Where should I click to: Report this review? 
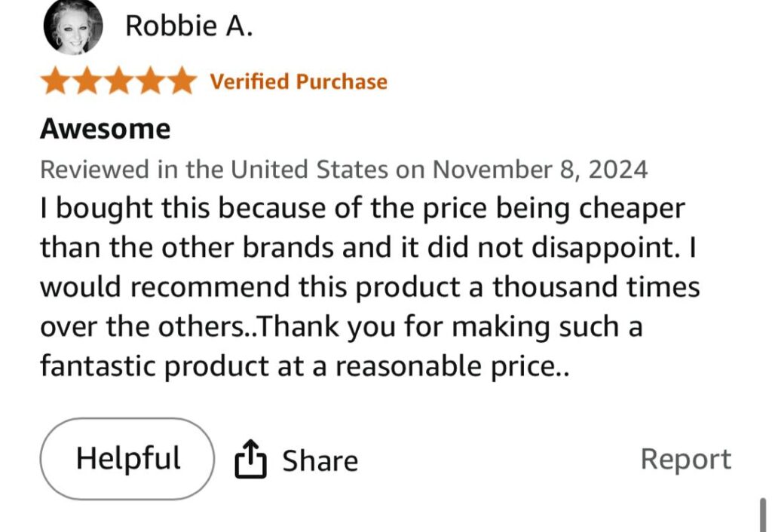coord(685,459)
